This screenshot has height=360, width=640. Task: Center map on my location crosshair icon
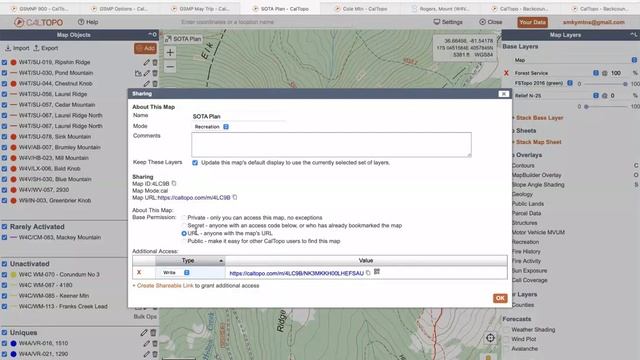490,338
